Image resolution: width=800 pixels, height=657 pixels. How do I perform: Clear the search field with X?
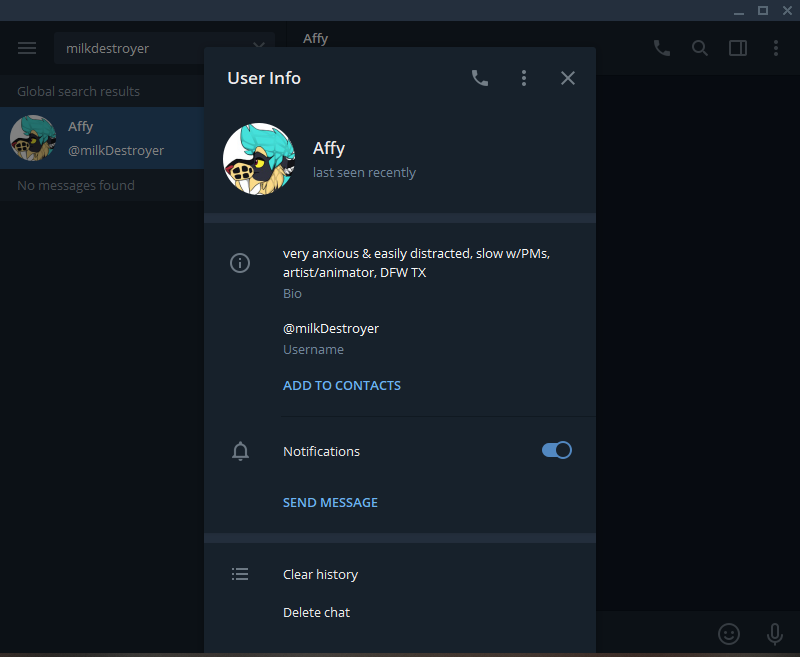pyautogui.click(x=259, y=46)
